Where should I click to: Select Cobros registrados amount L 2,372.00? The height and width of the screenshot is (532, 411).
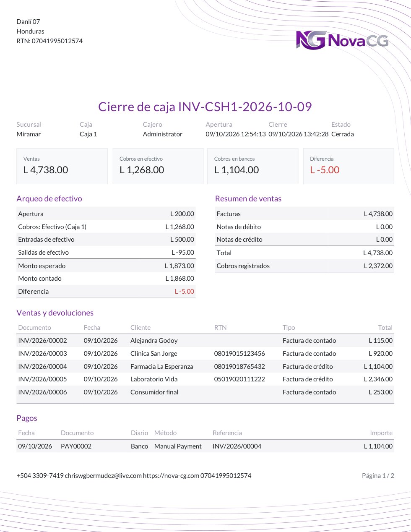pyautogui.click(x=378, y=266)
